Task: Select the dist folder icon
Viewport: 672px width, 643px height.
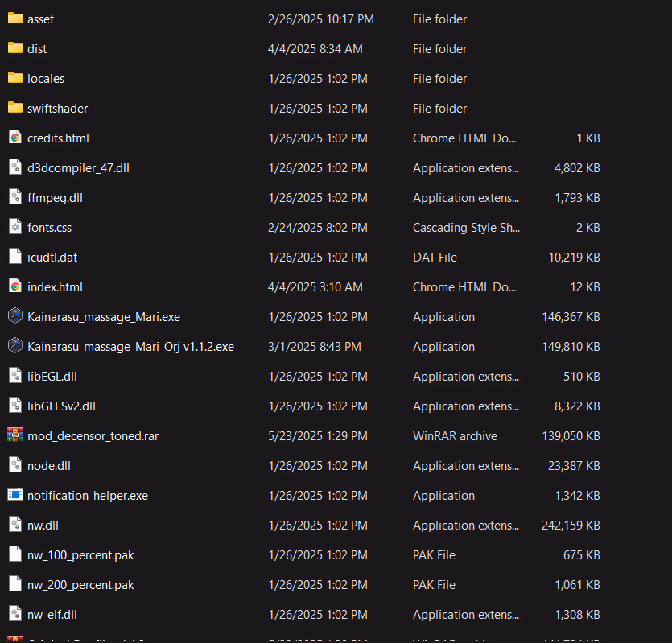Action: point(15,48)
